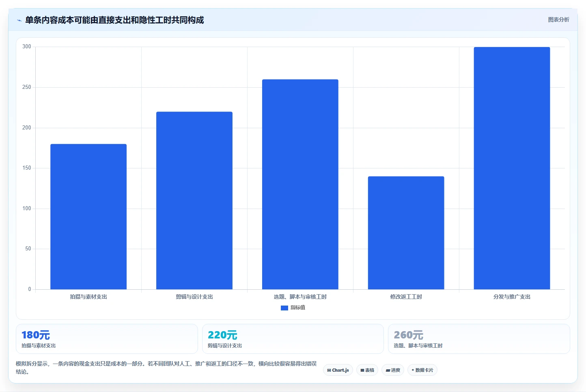This screenshot has width=586, height=392.
Task: Select the Chart.js tag
Action: [338, 370]
